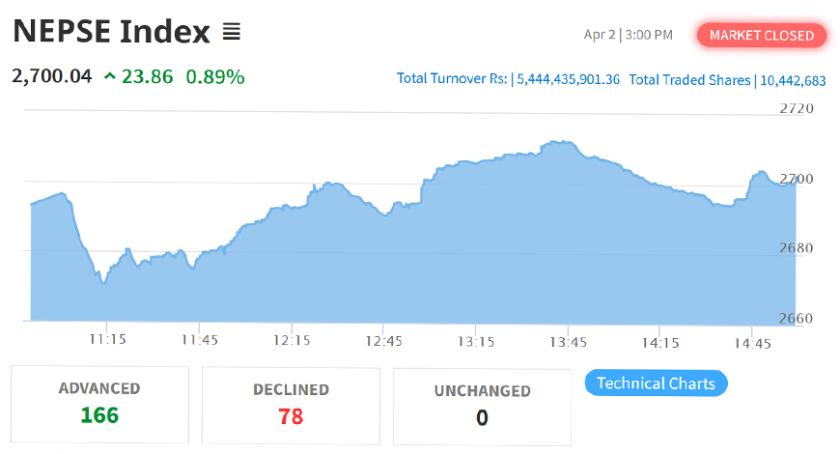Click the Technical Charts button

[656, 383]
